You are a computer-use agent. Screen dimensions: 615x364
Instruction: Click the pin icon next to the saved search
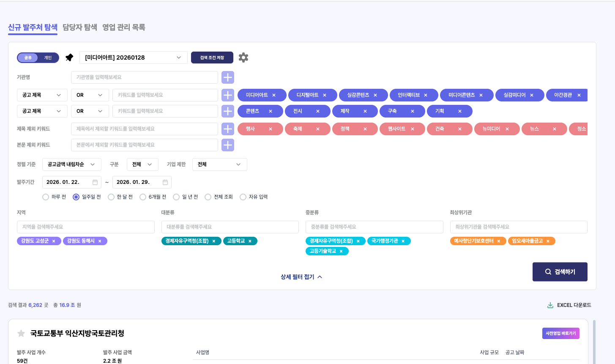tap(69, 57)
